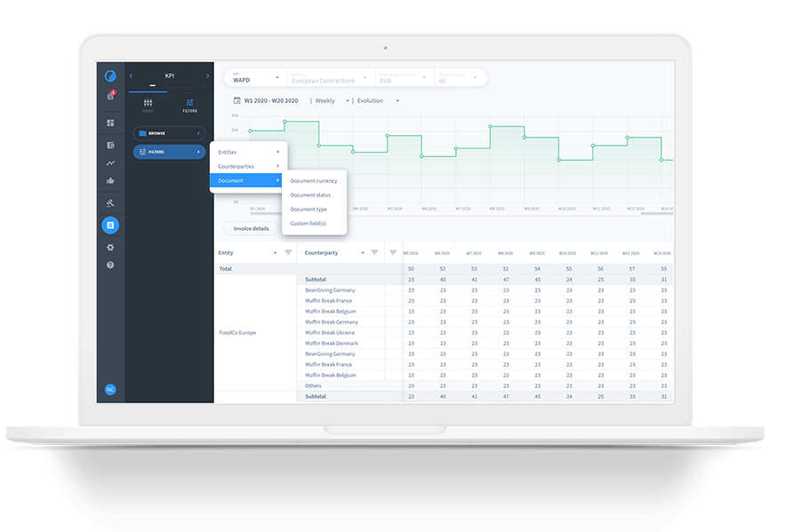Click the Invoice details button
The width and height of the screenshot is (800, 532).
(x=251, y=228)
